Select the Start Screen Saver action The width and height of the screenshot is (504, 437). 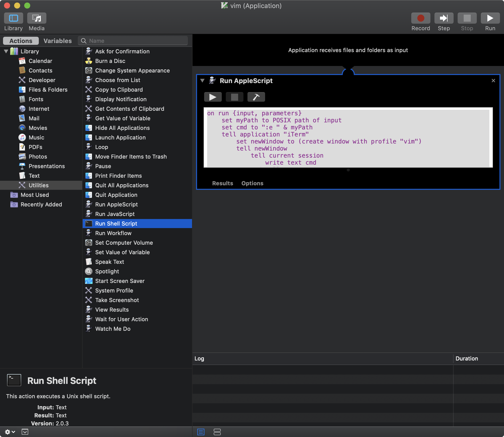[x=137, y=281]
